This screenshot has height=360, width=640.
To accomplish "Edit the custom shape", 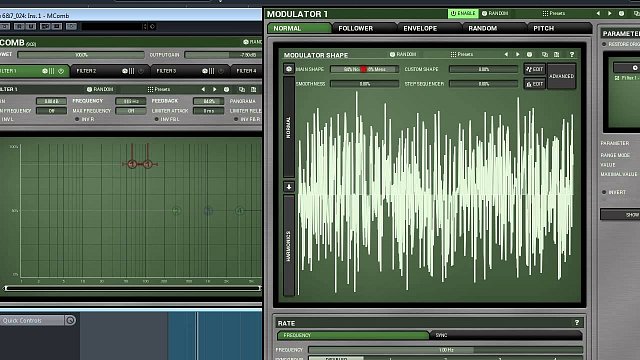I will (535, 69).
